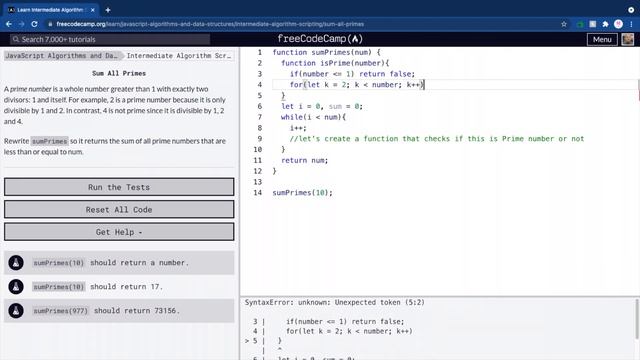
Task: Click code line 'let i = 0, sum = 0;'
Action: [322, 106]
